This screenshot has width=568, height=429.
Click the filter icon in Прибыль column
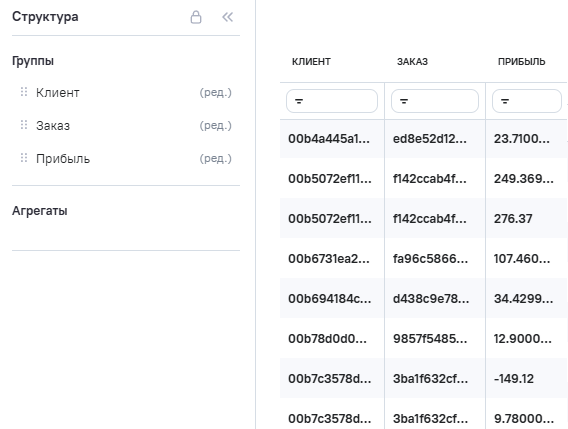click(x=505, y=101)
